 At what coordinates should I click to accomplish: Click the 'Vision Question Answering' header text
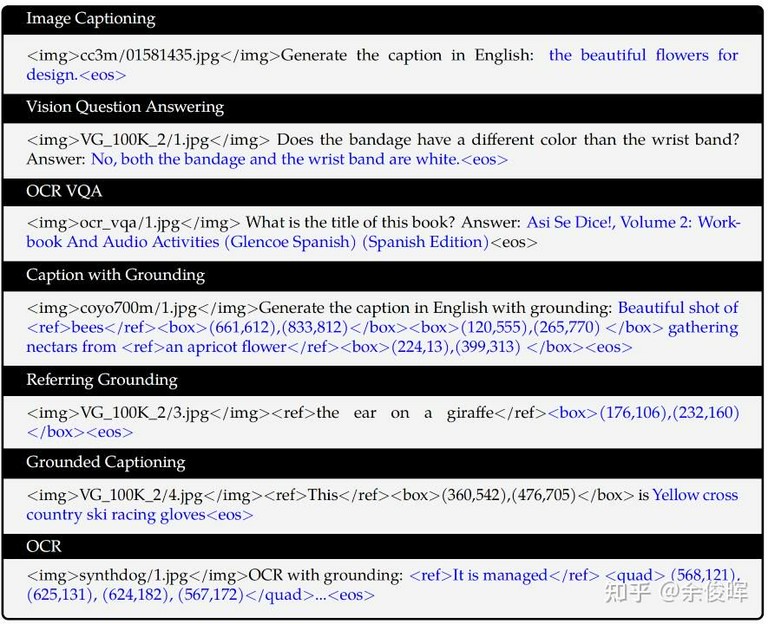tap(125, 107)
